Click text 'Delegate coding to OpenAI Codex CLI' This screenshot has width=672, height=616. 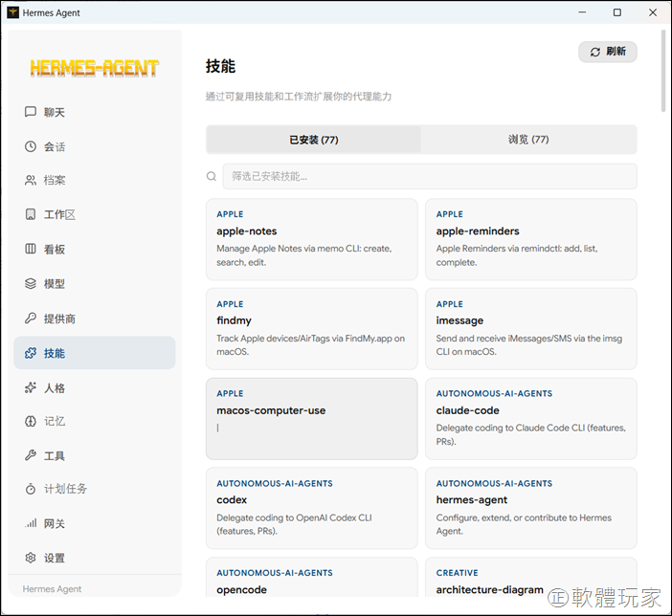(x=294, y=517)
